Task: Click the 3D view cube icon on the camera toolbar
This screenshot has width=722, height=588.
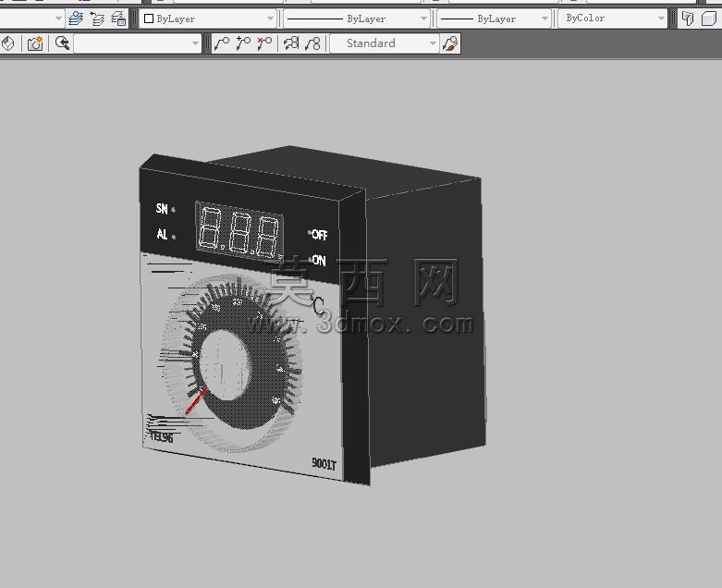Action: [x=8, y=43]
